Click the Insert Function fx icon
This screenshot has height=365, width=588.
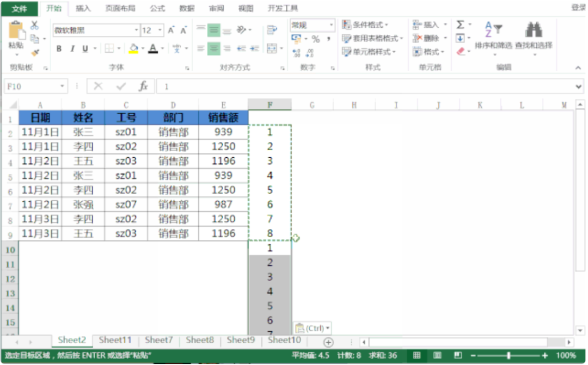pos(143,86)
